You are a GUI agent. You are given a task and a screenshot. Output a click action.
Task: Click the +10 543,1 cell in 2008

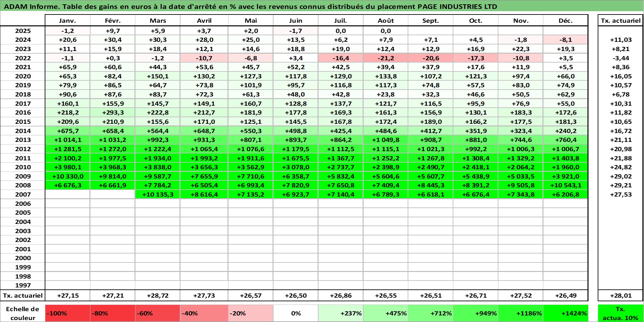pos(566,185)
